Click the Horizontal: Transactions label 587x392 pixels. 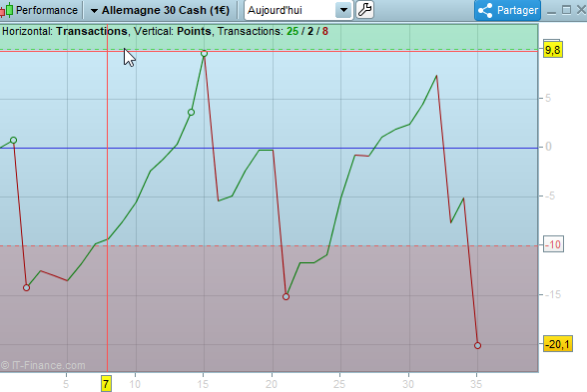65,32
